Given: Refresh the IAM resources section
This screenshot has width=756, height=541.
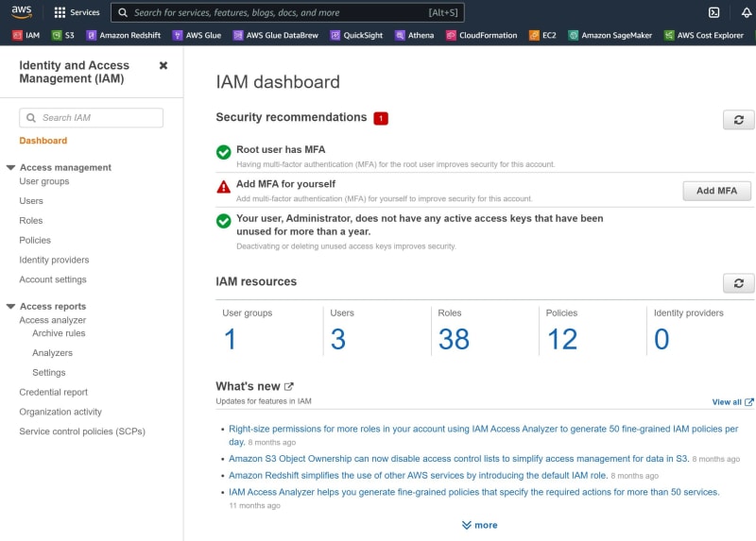Looking at the screenshot, I should point(738,283).
